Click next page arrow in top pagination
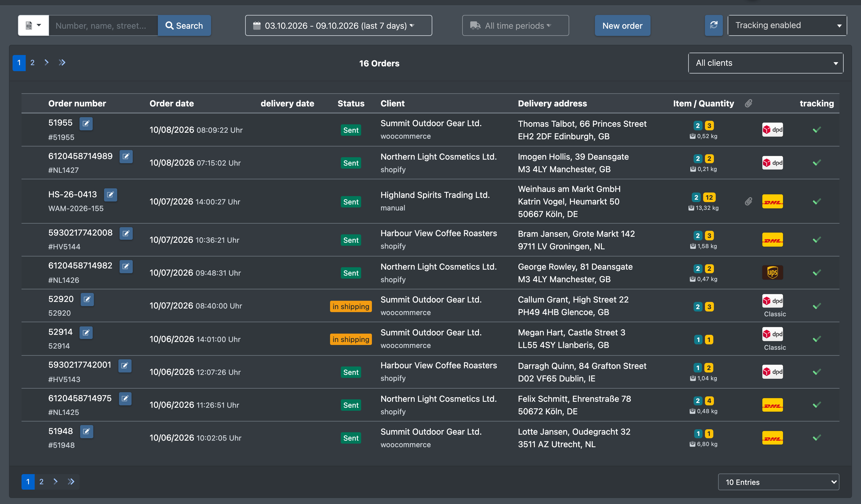This screenshot has height=504, width=861. point(46,62)
